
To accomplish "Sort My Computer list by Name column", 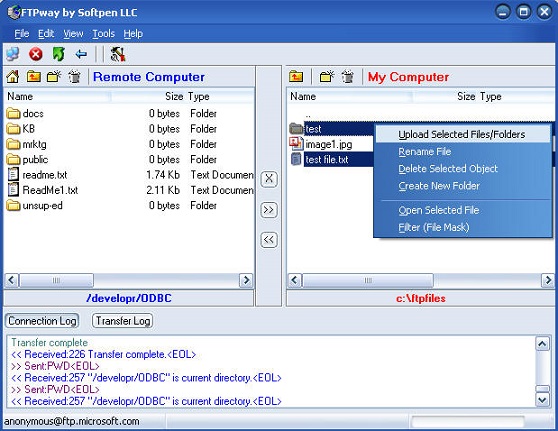I will click(x=349, y=96).
